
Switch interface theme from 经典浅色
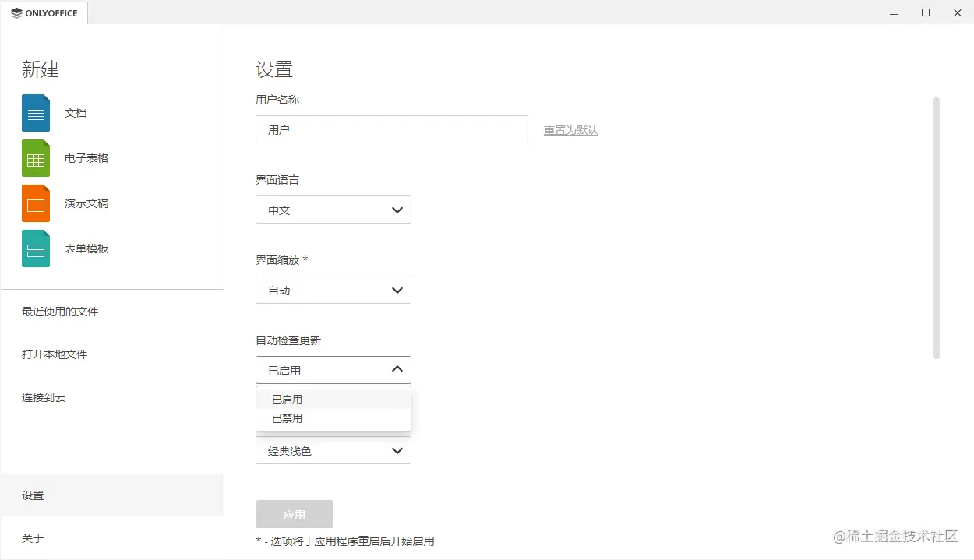coord(333,450)
